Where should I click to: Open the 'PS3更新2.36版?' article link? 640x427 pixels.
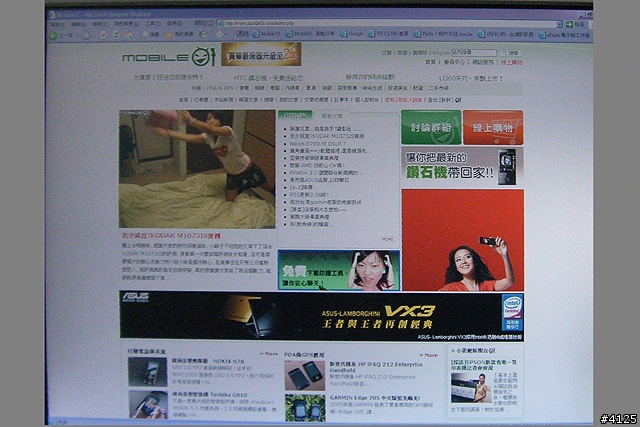tap(309, 195)
